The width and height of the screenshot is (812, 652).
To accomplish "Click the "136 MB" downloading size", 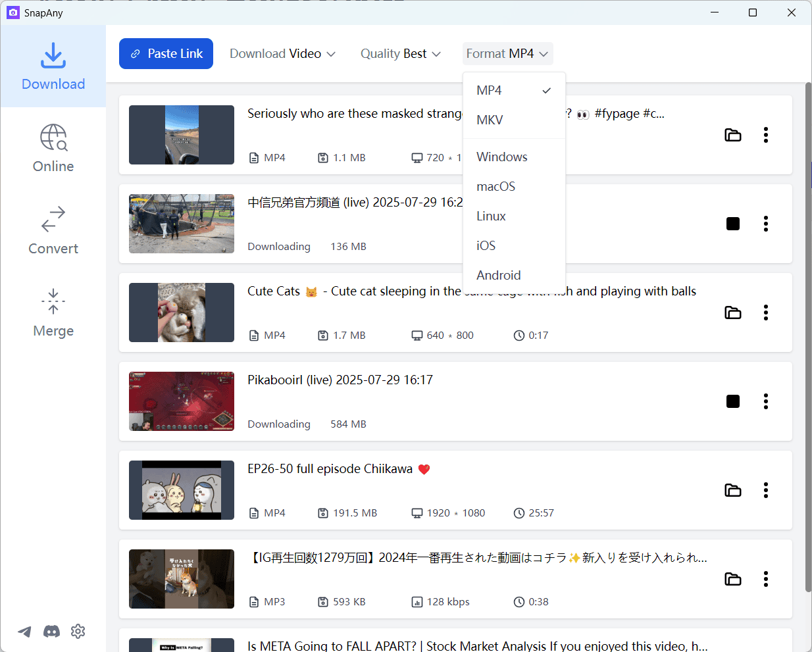I will pyautogui.click(x=348, y=246).
